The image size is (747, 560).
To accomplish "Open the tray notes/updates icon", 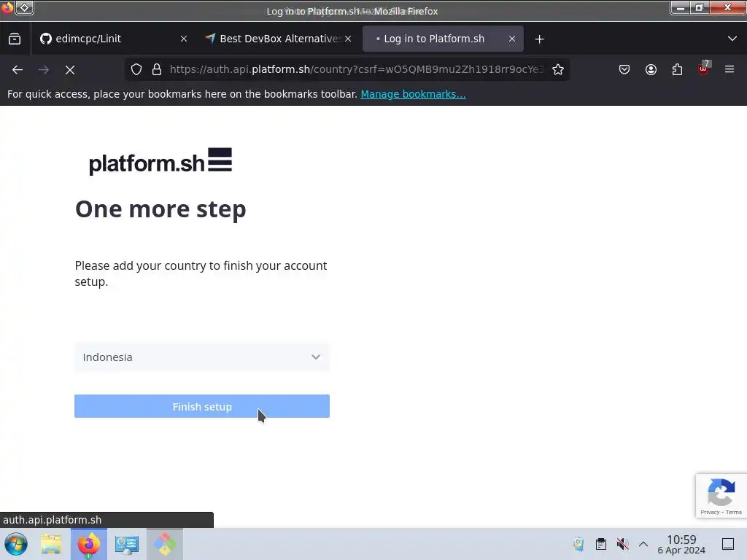I will [x=578, y=544].
